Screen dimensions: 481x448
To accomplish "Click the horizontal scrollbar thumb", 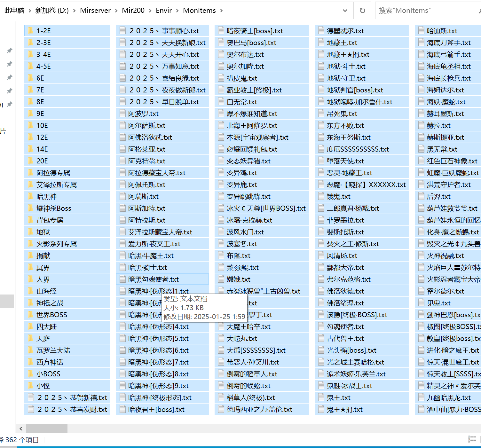I will [47, 428].
